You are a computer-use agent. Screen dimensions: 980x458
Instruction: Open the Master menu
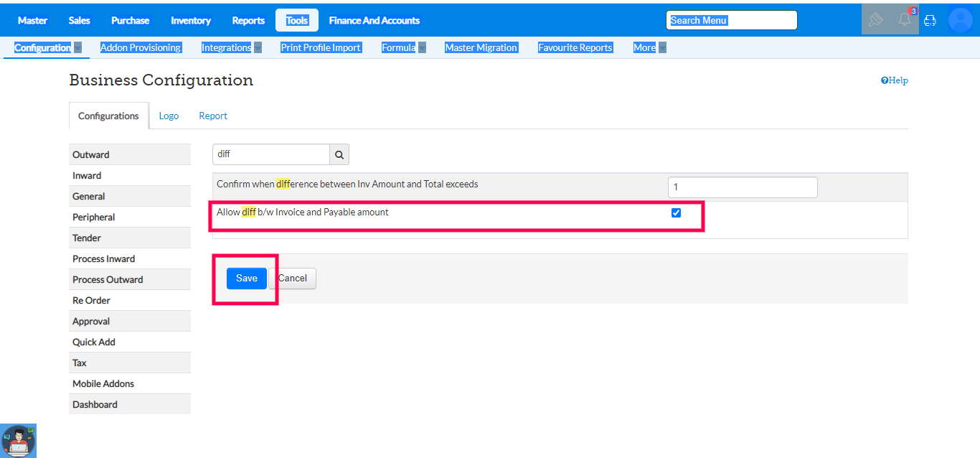(32, 20)
